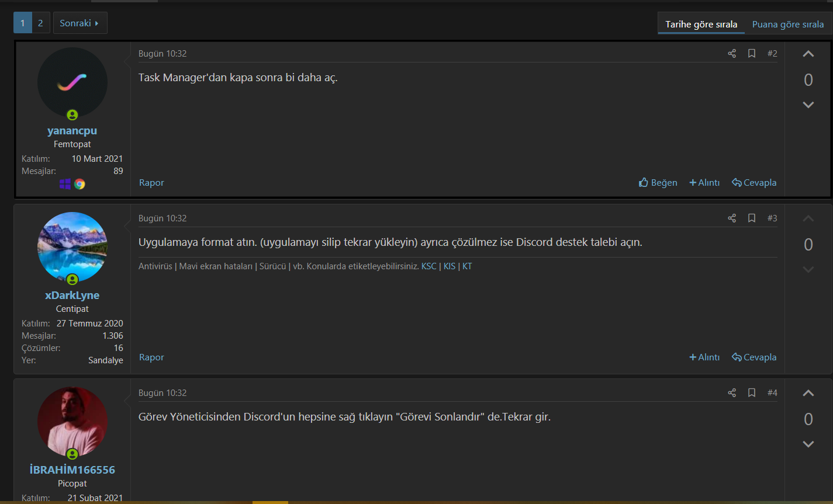
Task: Bookmark post #2 by yanancpu
Action: (752, 54)
